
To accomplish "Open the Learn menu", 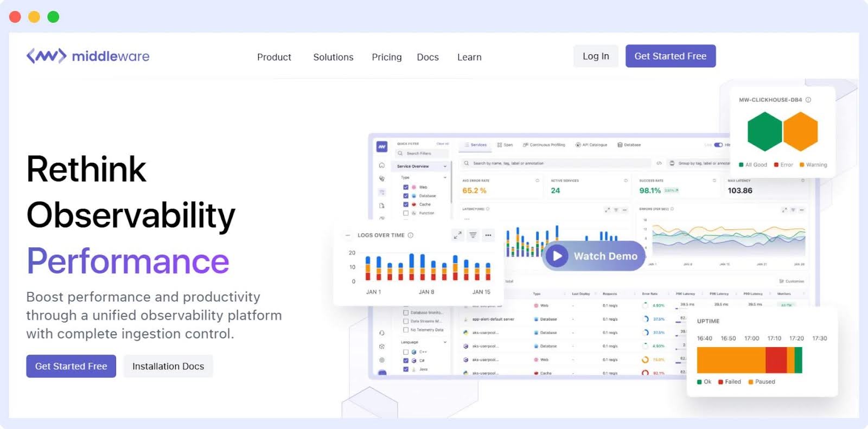I will (x=469, y=57).
